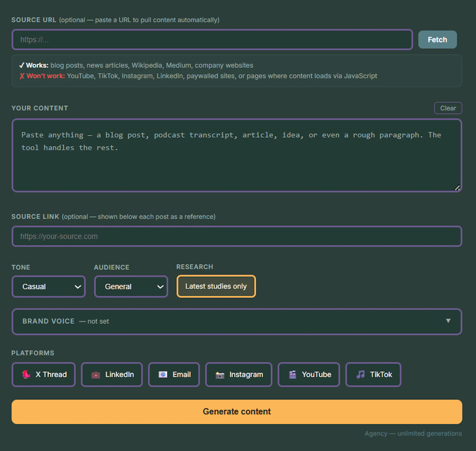Click the LinkedIn briefcase icon
The width and height of the screenshot is (476, 451).
point(95,375)
